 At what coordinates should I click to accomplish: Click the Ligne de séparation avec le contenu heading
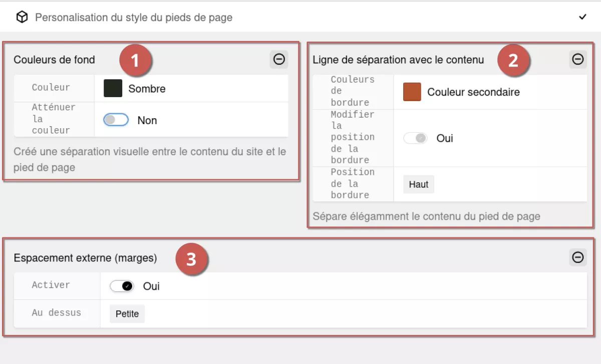398,60
